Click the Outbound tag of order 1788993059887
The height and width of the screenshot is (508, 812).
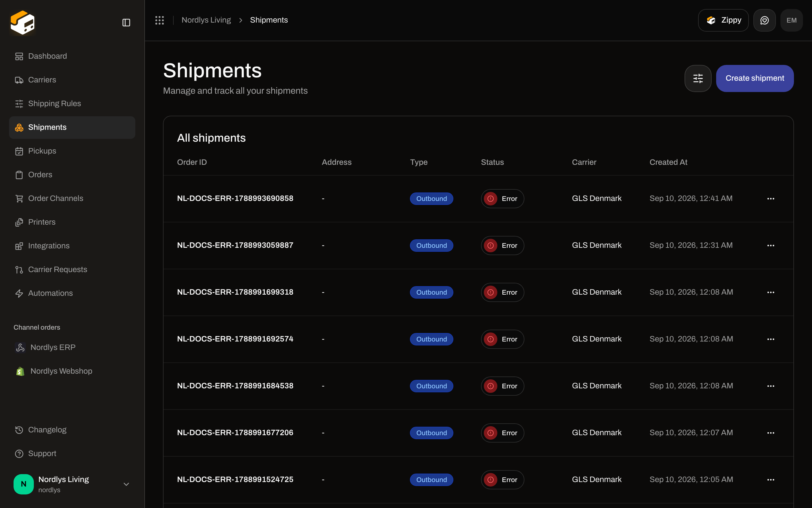[x=431, y=246]
